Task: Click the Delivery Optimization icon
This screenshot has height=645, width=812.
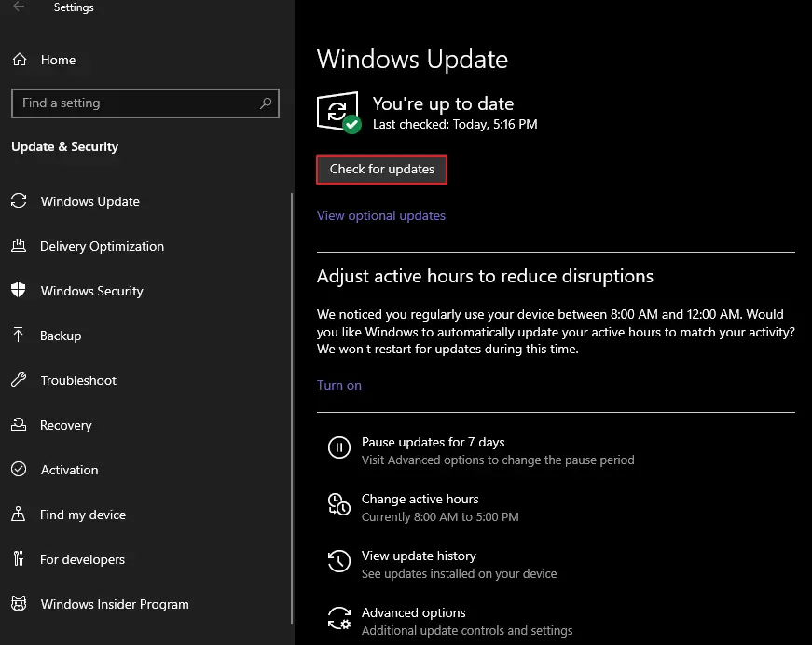Action: coord(19,245)
